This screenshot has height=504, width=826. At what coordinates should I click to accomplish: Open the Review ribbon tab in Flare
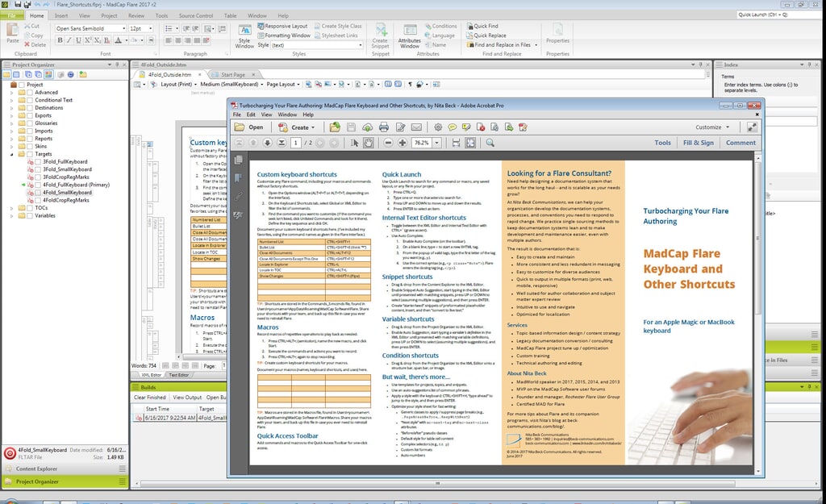(x=136, y=16)
